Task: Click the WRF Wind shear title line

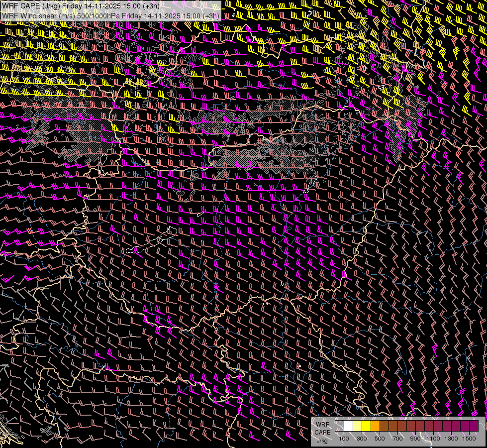Action: [110, 15]
